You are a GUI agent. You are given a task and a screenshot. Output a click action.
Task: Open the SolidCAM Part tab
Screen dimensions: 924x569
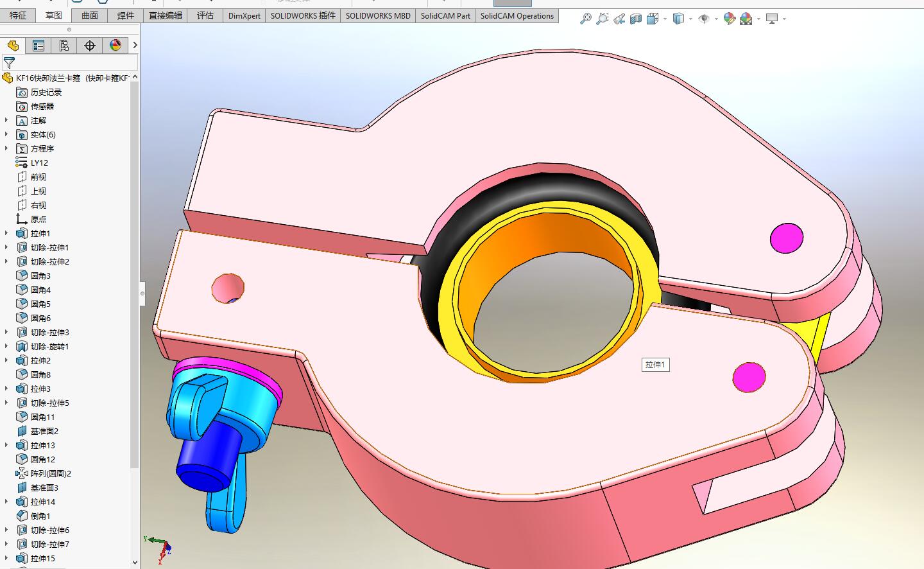pyautogui.click(x=445, y=15)
